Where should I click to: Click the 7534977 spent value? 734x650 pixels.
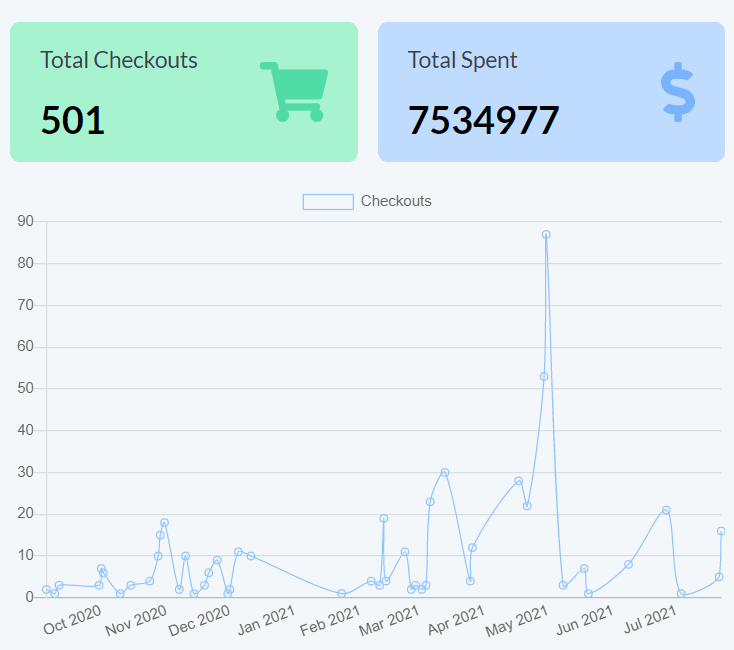(484, 120)
